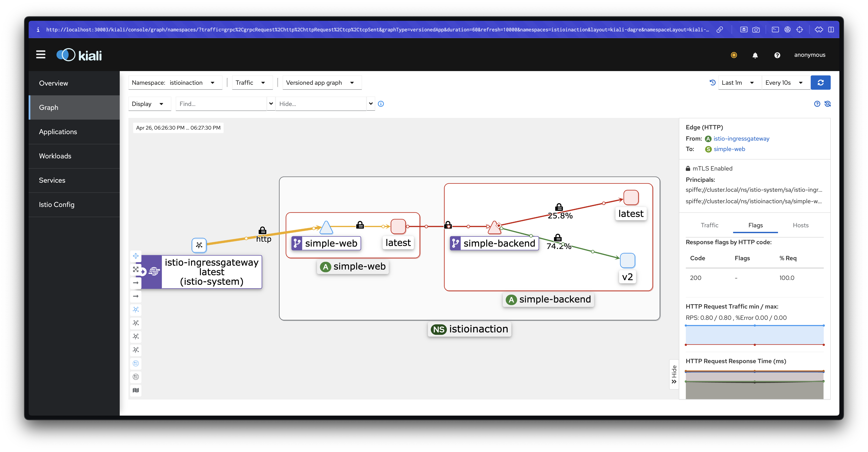Screen dimensions: 868x452
Task: Show the graph legend map icon
Action: pyautogui.click(x=136, y=390)
